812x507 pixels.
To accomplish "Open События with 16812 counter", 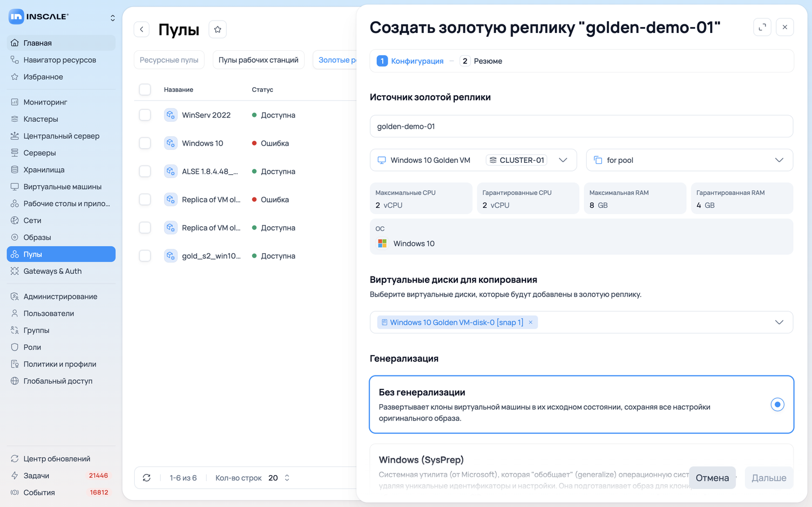I will [61, 492].
